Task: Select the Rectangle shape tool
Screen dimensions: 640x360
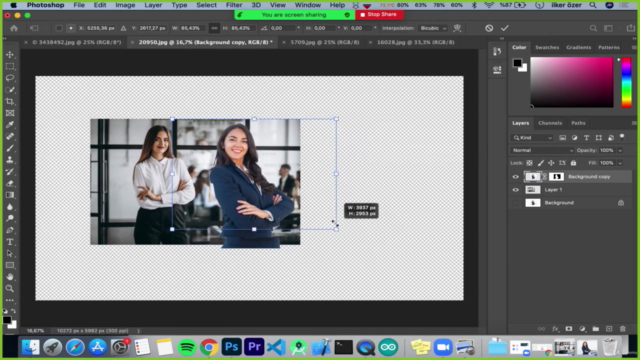Action: 10,265
